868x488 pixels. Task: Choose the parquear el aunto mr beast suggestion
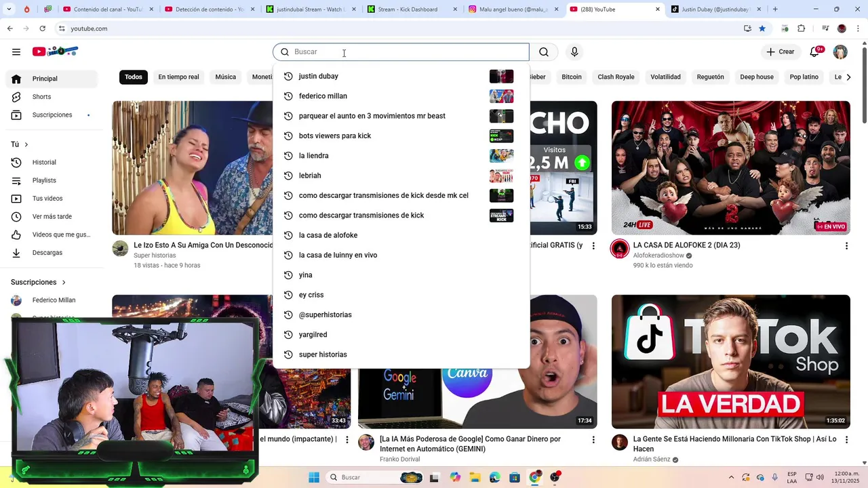[x=401, y=116]
